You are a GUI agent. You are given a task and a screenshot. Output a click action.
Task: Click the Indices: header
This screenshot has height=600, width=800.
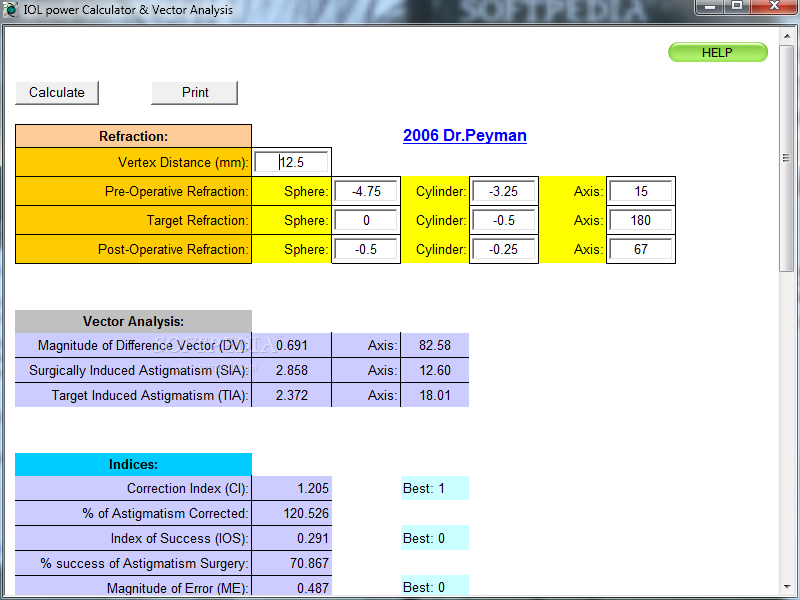point(133,464)
